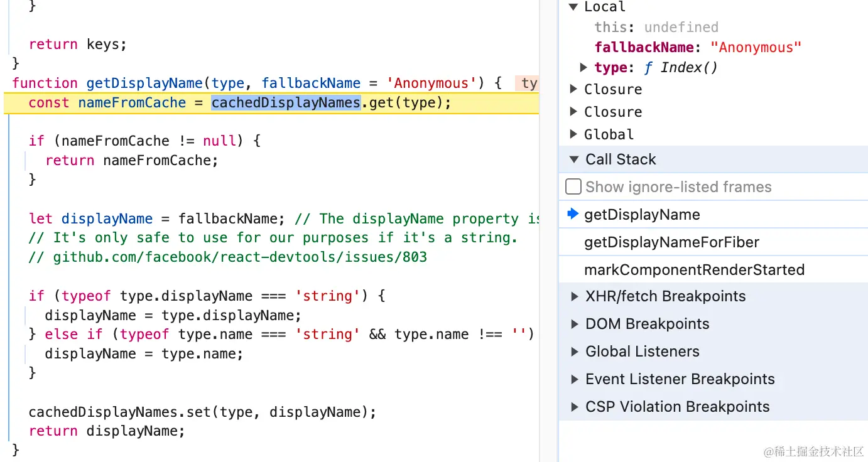Click the fallbackName value "Anonymous"
868x462 pixels.
[756, 48]
